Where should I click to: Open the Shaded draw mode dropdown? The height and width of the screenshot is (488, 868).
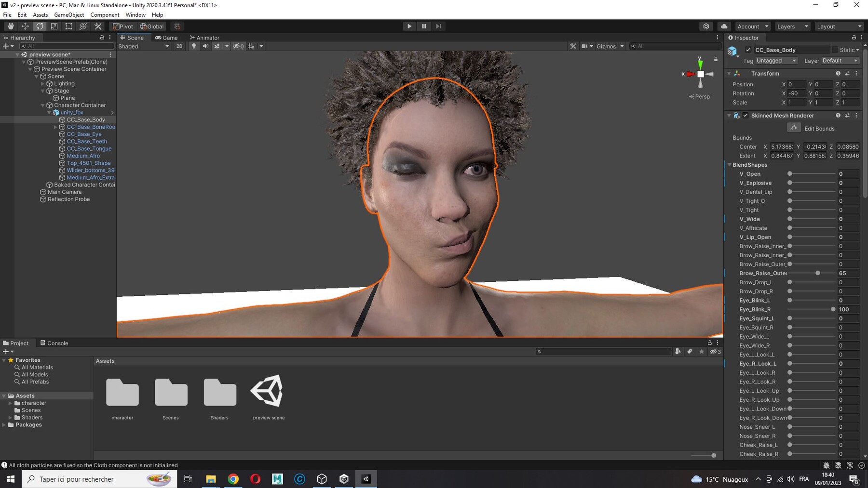pos(144,46)
